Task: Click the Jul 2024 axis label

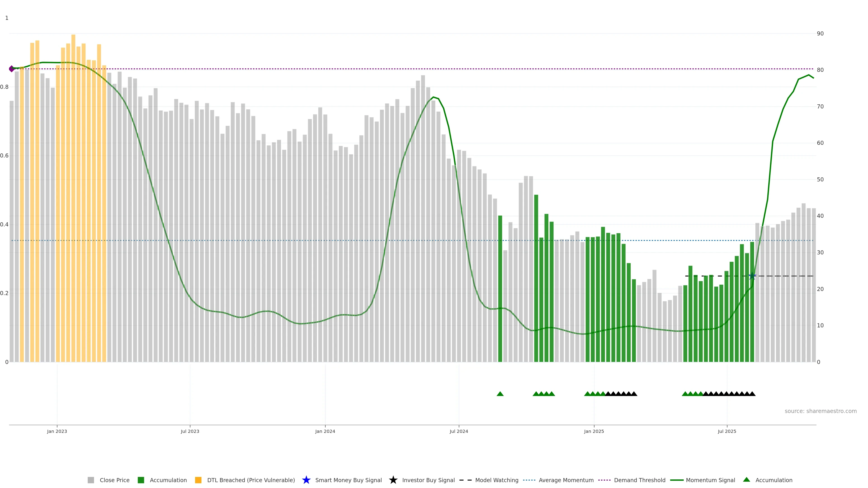Action: click(x=459, y=431)
